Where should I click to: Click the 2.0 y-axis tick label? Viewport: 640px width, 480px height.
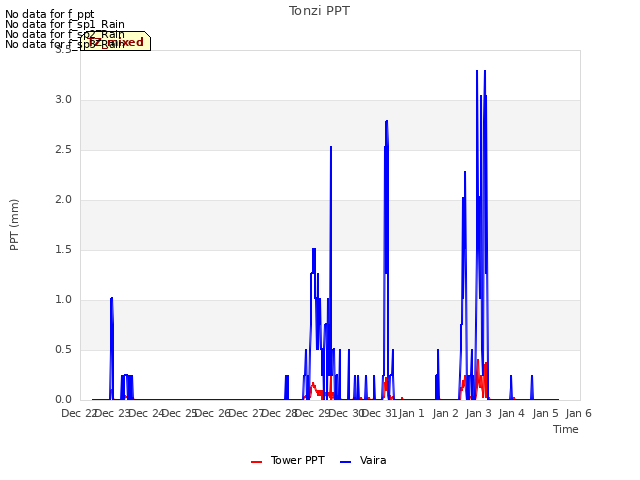pyautogui.click(x=64, y=200)
